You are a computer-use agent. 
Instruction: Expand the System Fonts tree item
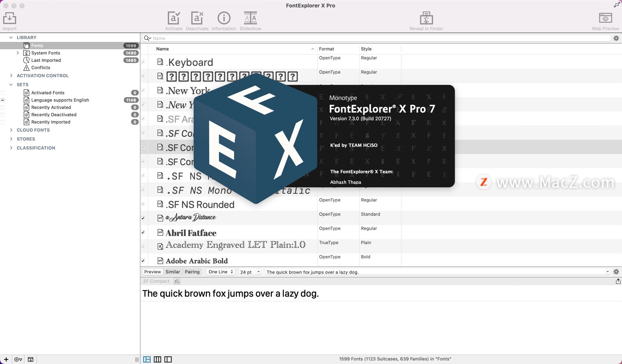coord(17,53)
